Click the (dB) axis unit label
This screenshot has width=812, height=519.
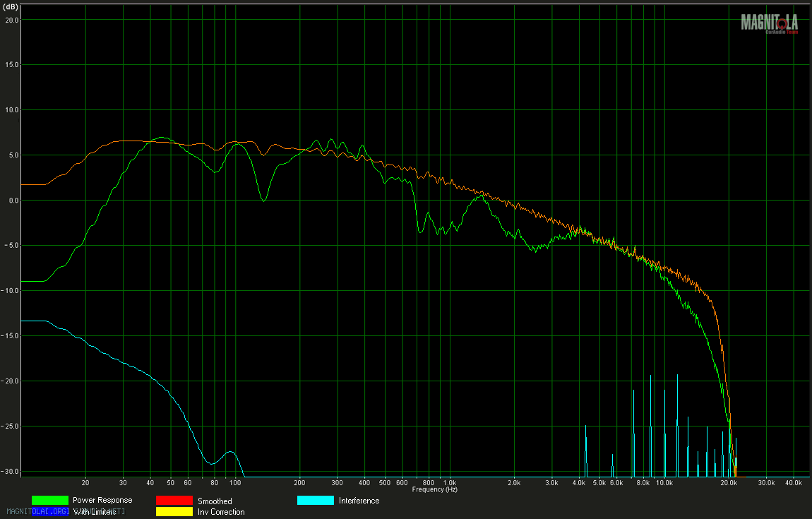point(11,6)
